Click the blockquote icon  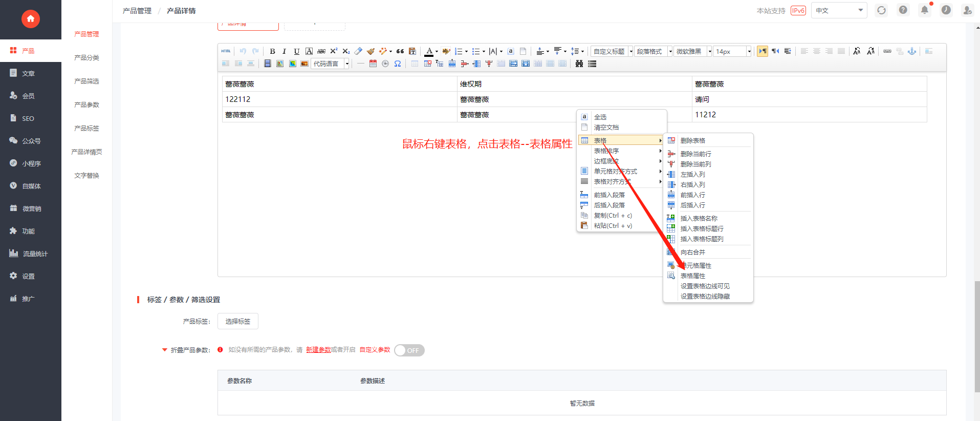[x=400, y=51]
